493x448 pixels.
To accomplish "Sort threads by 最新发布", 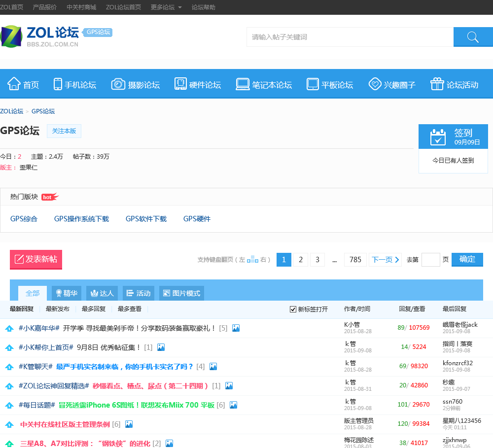I will [x=58, y=309].
